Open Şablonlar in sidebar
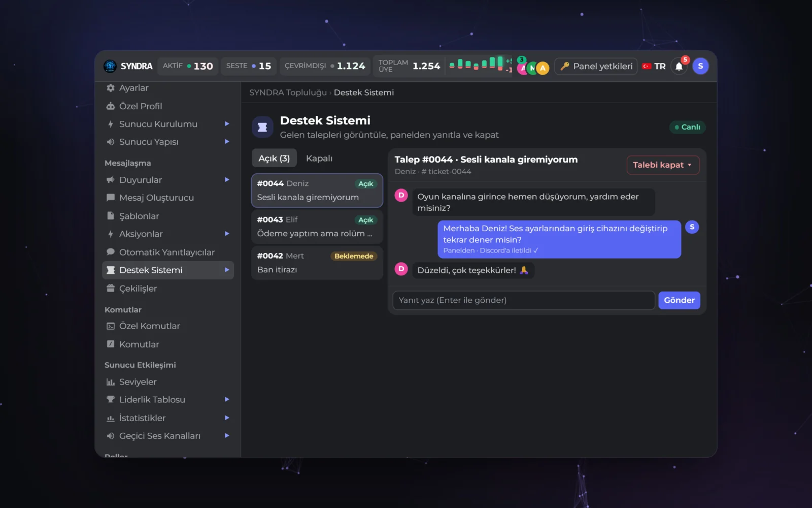The height and width of the screenshot is (508, 812). tap(168, 216)
